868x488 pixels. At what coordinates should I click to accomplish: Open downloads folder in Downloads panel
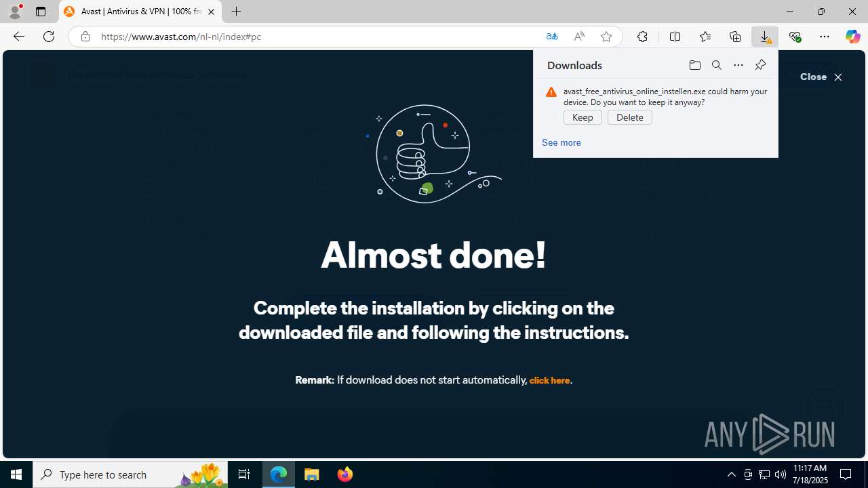tap(694, 65)
